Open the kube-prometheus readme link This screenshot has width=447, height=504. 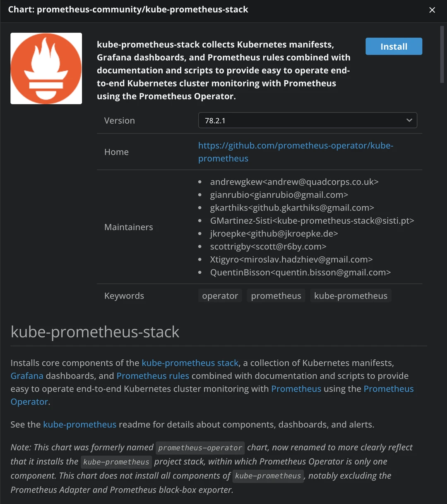point(79,424)
